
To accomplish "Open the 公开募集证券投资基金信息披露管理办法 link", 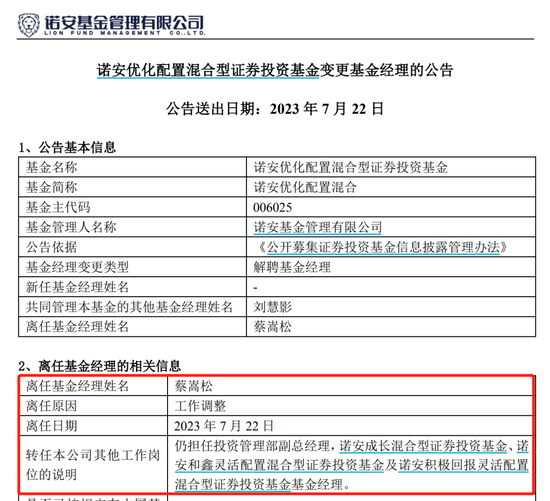I will 383,247.
